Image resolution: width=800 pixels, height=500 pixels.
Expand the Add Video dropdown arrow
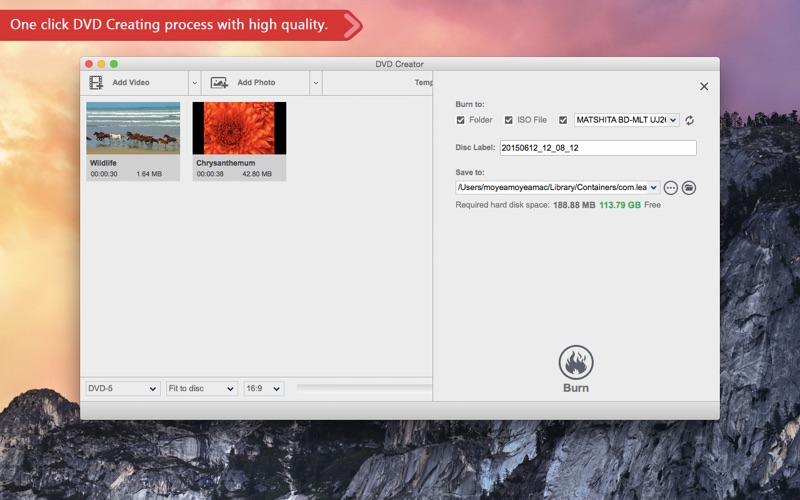[194, 83]
